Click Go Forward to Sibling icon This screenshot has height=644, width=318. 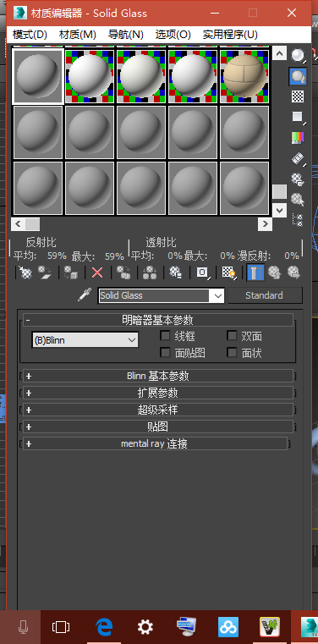[x=293, y=272]
